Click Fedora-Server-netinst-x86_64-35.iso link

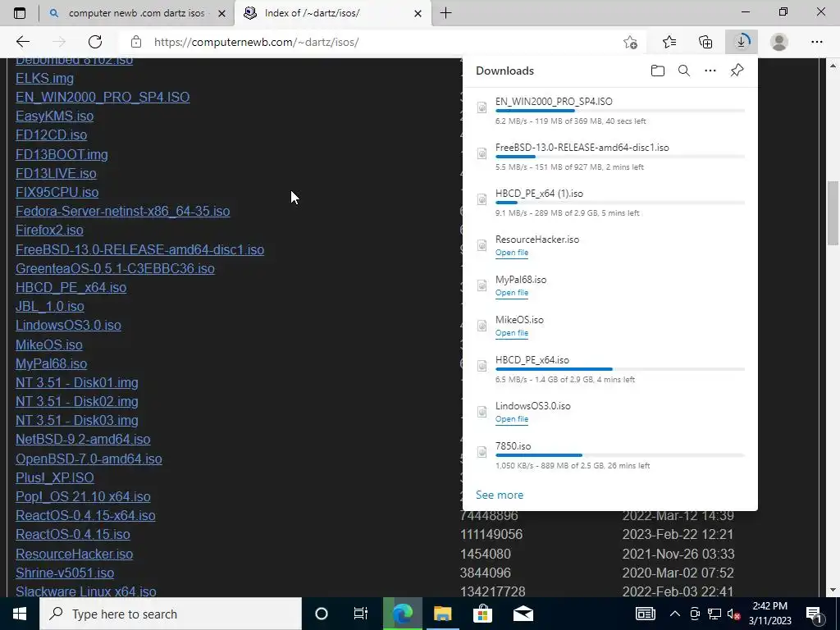click(x=123, y=211)
